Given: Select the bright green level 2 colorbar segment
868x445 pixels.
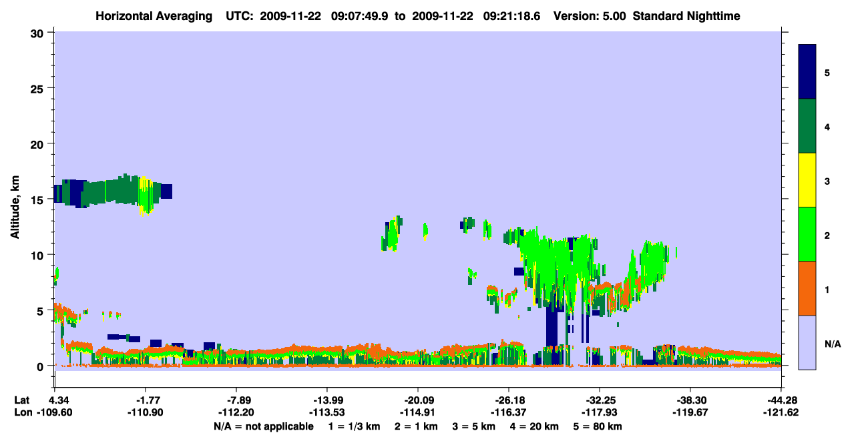Looking at the screenshot, I should tap(807, 234).
